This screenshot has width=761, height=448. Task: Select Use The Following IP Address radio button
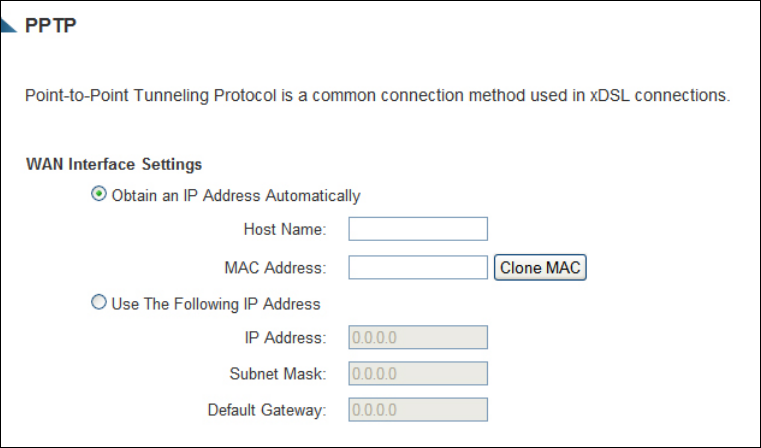(x=99, y=302)
